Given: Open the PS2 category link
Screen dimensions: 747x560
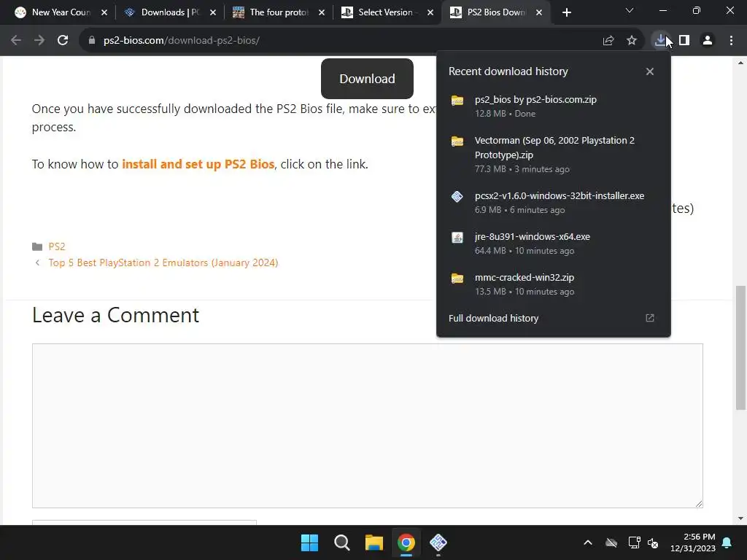Looking at the screenshot, I should [57, 246].
